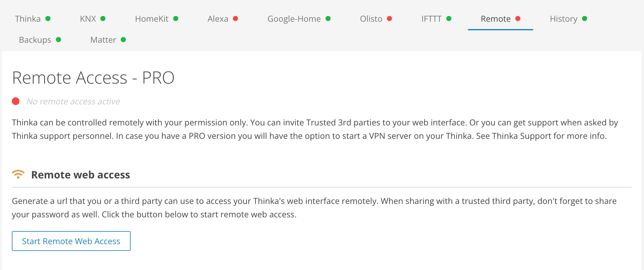
Task: Open the IFTTT tab
Action: (x=431, y=19)
